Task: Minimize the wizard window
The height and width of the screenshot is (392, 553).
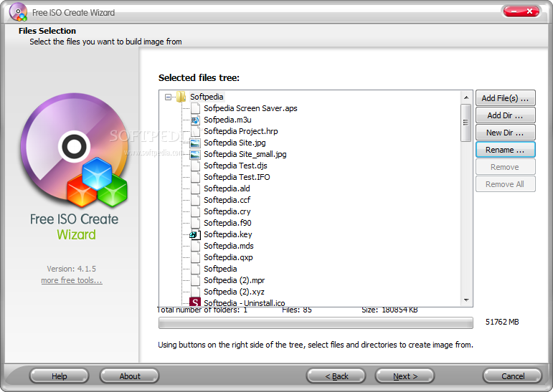Action: pyautogui.click(x=513, y=11)
